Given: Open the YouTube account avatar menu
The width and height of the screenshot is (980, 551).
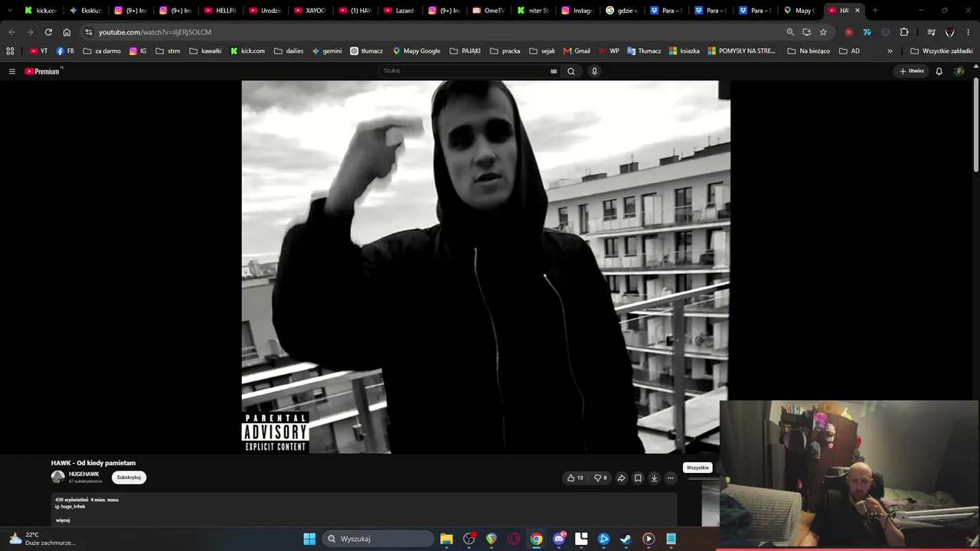Looking at the screenshot, I should pos(959,71).
